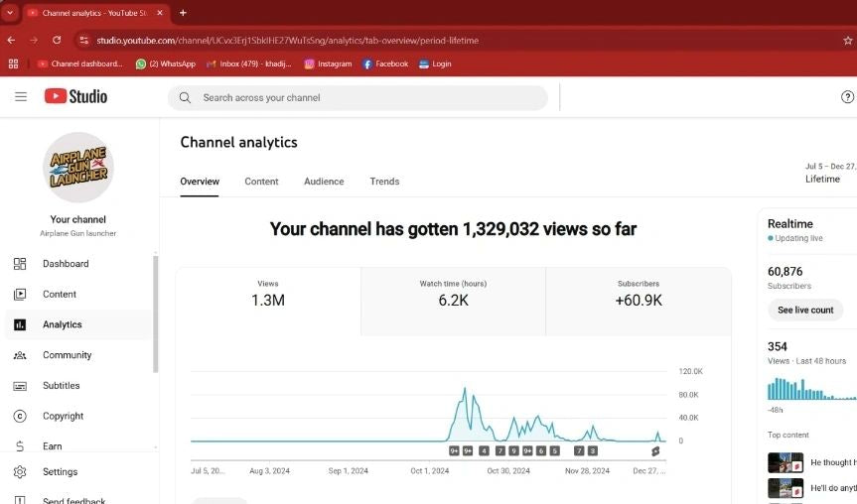Switch to the Audience tab
This screenshot has width=857, height=504.
pyautogui.click(x=324, y=182)
